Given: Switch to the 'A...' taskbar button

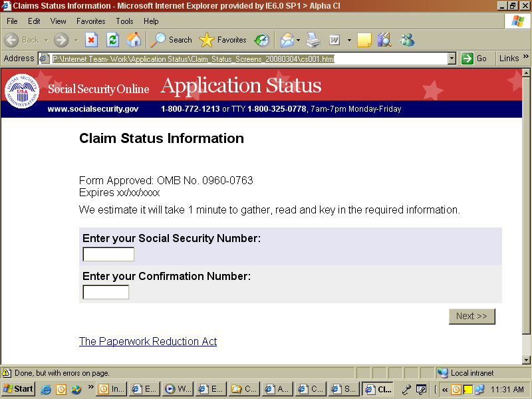Looking at the screenshot, I should (x=277, y=389).
